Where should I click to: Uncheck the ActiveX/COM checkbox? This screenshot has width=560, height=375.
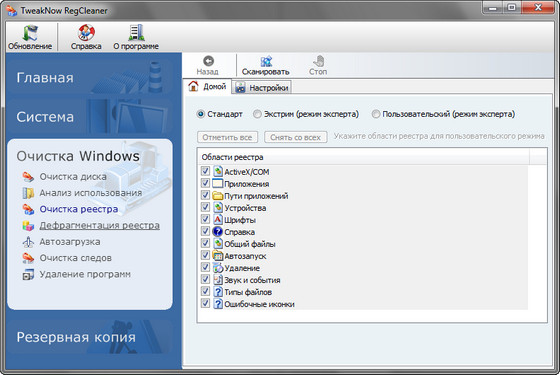point(205,171)
